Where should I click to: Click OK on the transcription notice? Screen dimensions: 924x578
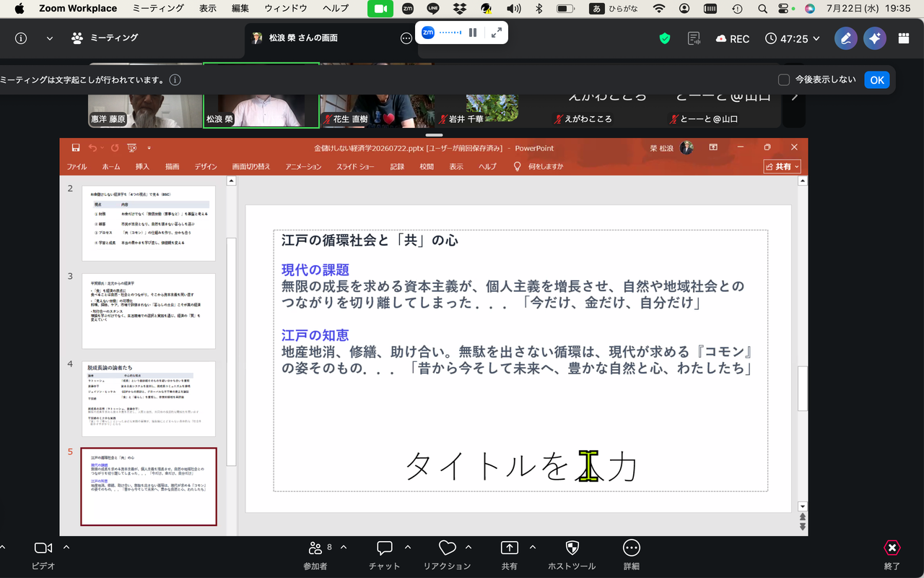click(x=877, y=80)
